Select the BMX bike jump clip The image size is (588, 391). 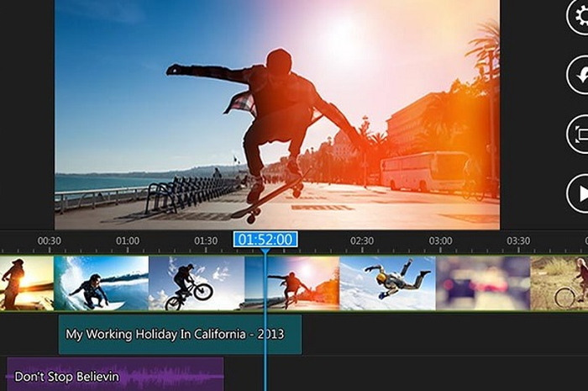click(x=197, y=283)
